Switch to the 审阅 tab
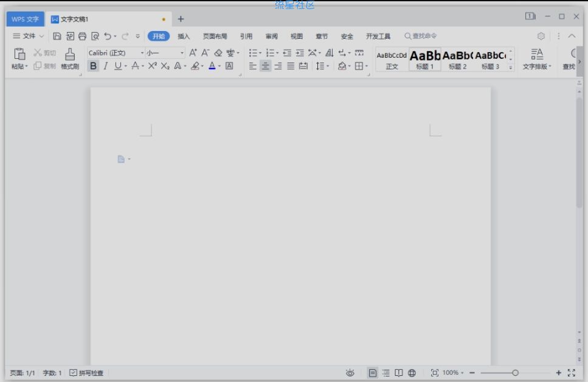Screen dimensions: 588x382 271,36
